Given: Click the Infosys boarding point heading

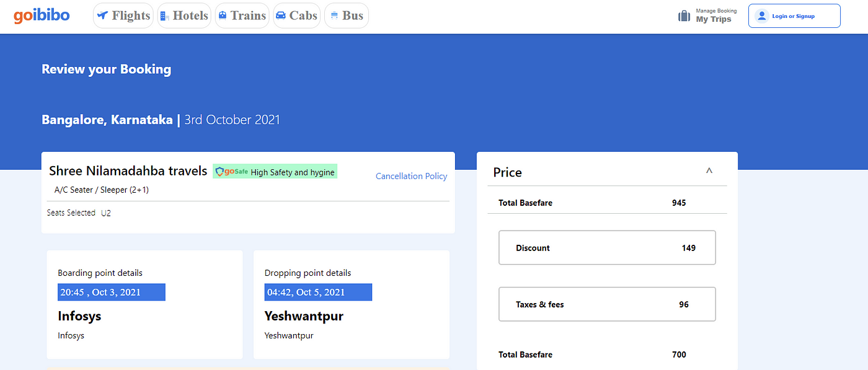Looking at the screenshot, I should pos(79,316).
